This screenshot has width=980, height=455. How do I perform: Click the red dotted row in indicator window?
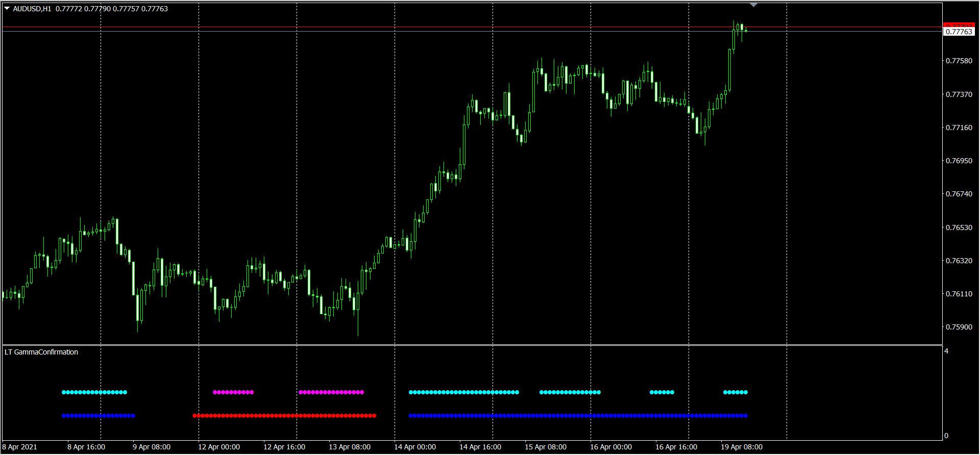[x=284, y=416]
